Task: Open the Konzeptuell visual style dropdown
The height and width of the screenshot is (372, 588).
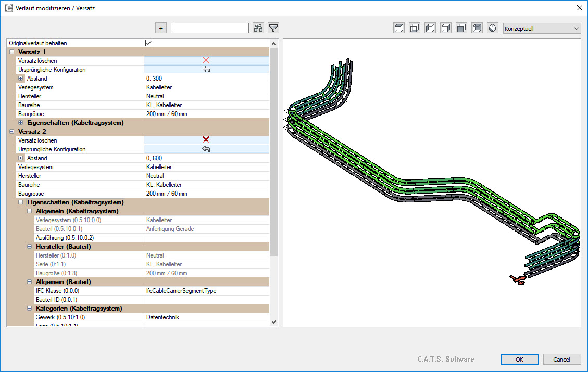Action: (x=542, y=28)
